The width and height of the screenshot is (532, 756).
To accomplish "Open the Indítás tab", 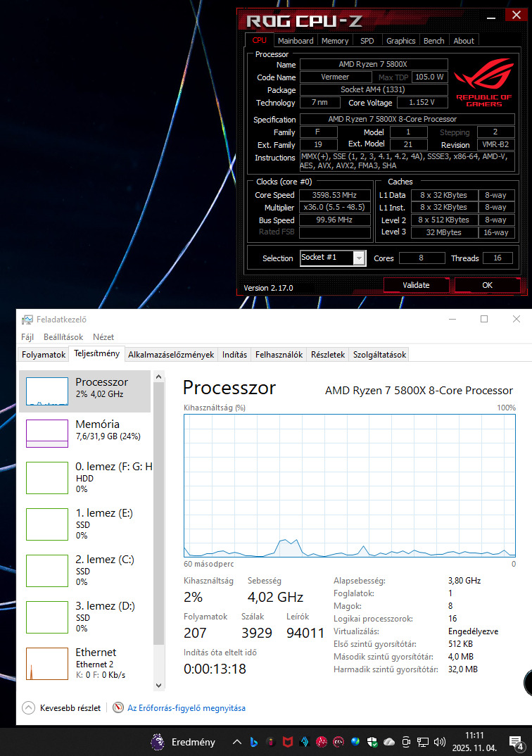I will pos(234,354).
